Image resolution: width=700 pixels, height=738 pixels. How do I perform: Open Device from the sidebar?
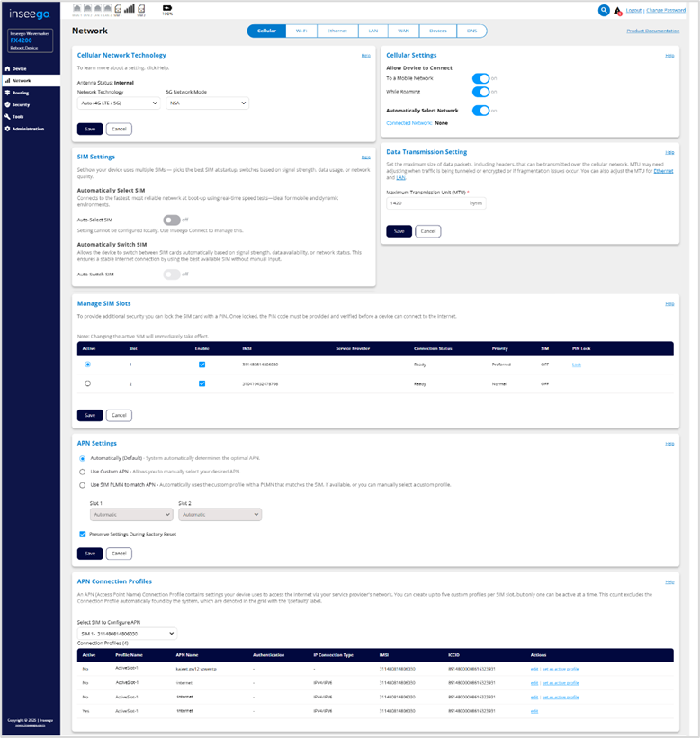click(20, 68)
